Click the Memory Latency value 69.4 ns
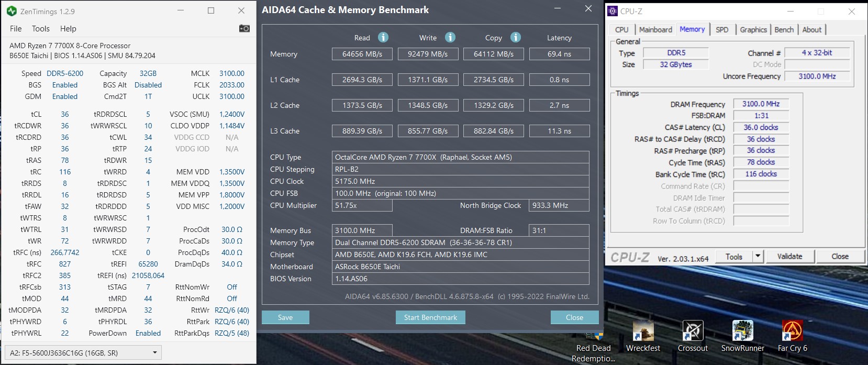Image resolution: width=868 pixels, height=365 pixels. point(559,54)
